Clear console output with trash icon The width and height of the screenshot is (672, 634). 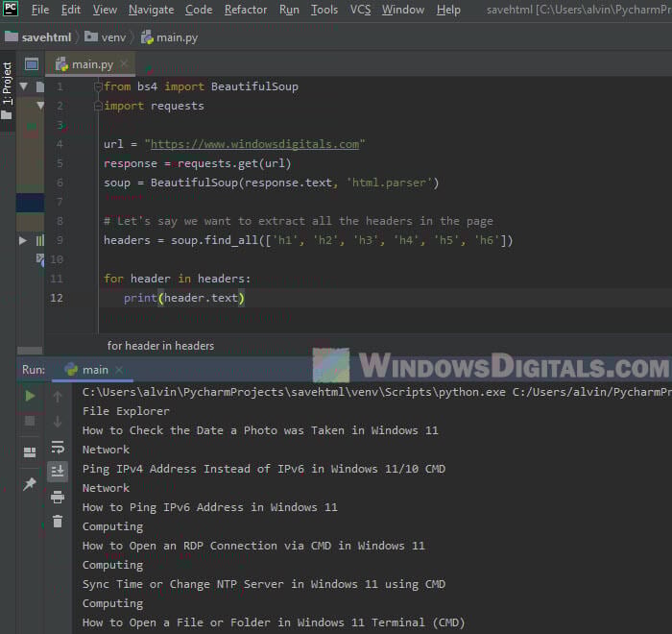tap(58, 522)
